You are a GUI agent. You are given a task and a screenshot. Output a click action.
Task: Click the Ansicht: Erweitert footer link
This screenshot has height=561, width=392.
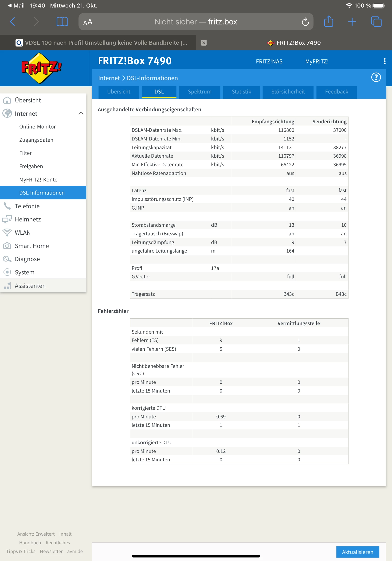36,534
